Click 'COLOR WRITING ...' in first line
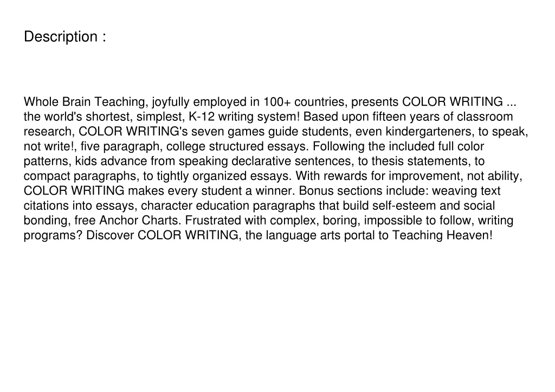This screenshot has height=392, width=555. [x=459, y=102]
